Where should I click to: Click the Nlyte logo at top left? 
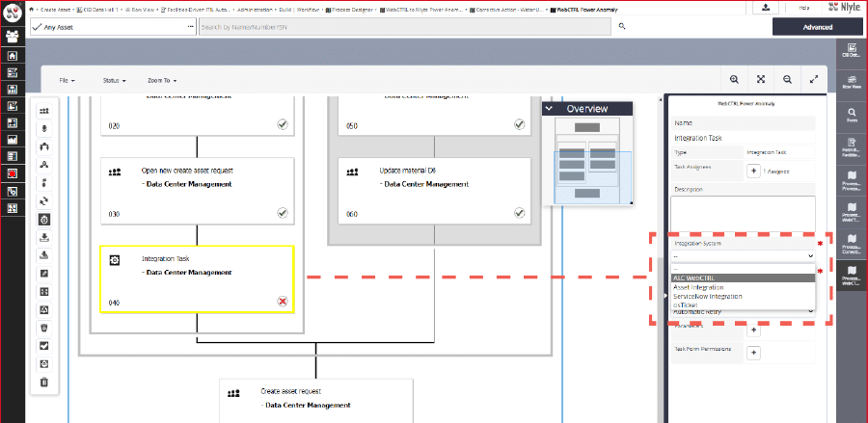(13, 12)
